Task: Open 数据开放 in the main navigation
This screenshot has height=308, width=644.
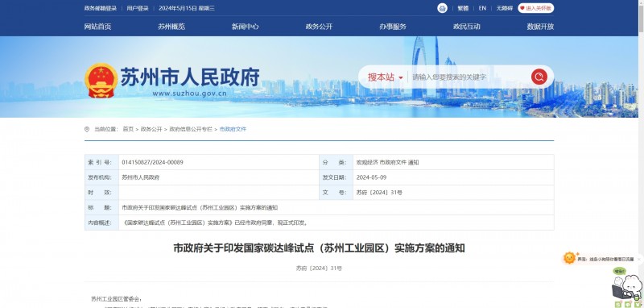Action: point(540,27)
